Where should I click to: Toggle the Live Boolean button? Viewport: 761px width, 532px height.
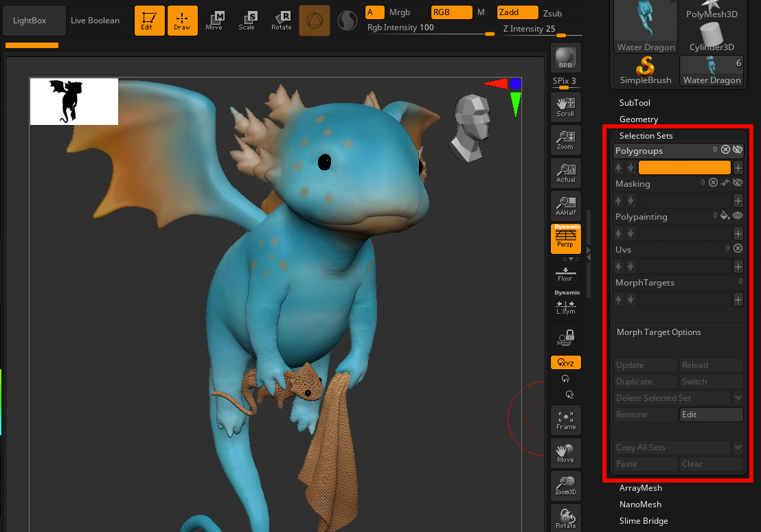click(95, 21)
